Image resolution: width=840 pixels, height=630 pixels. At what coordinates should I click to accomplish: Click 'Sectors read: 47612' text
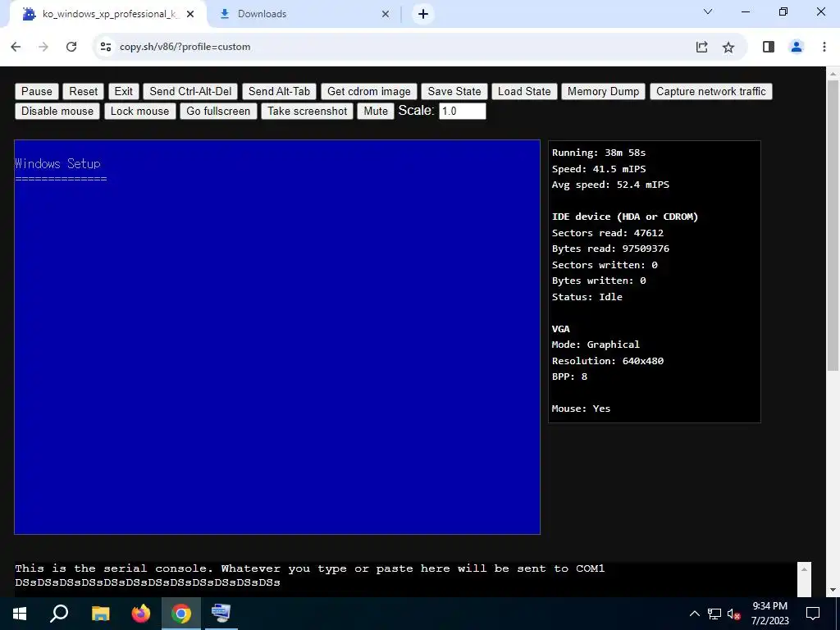pyautogui.click(x=608, y=233)
